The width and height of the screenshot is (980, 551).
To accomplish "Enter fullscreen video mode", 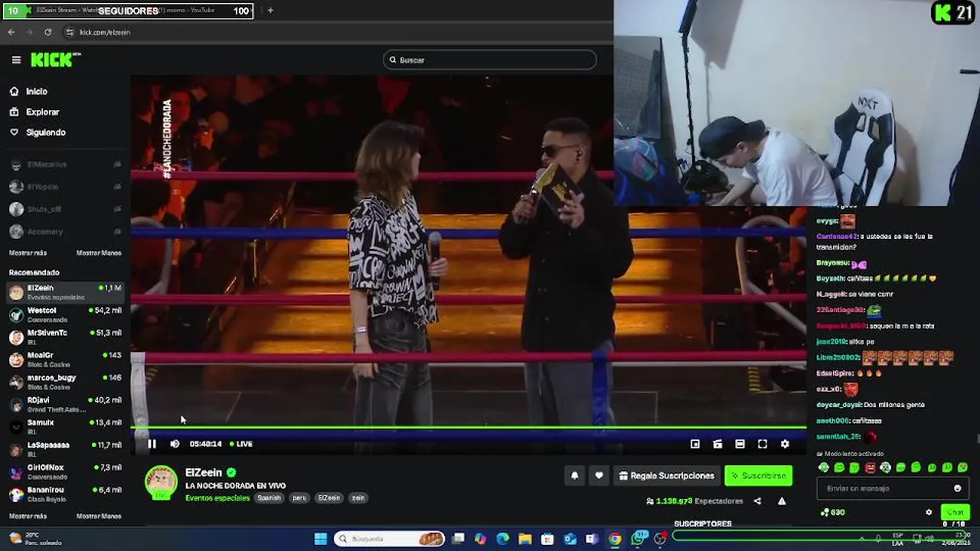I will pyautogui.click(x=763, y=444).
